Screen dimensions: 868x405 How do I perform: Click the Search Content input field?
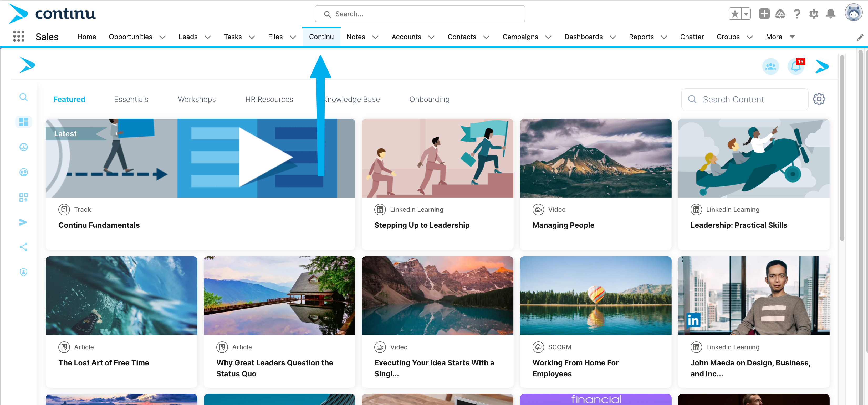pos(744,99)
